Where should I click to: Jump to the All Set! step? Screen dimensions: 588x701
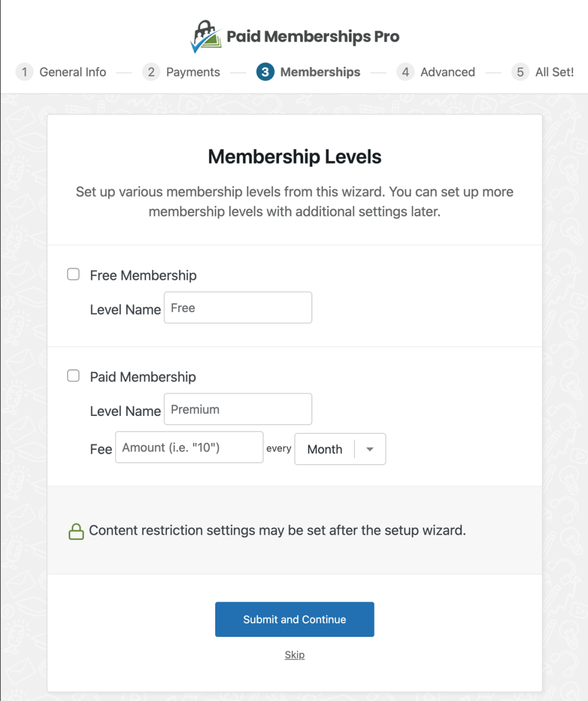point(554,72)
